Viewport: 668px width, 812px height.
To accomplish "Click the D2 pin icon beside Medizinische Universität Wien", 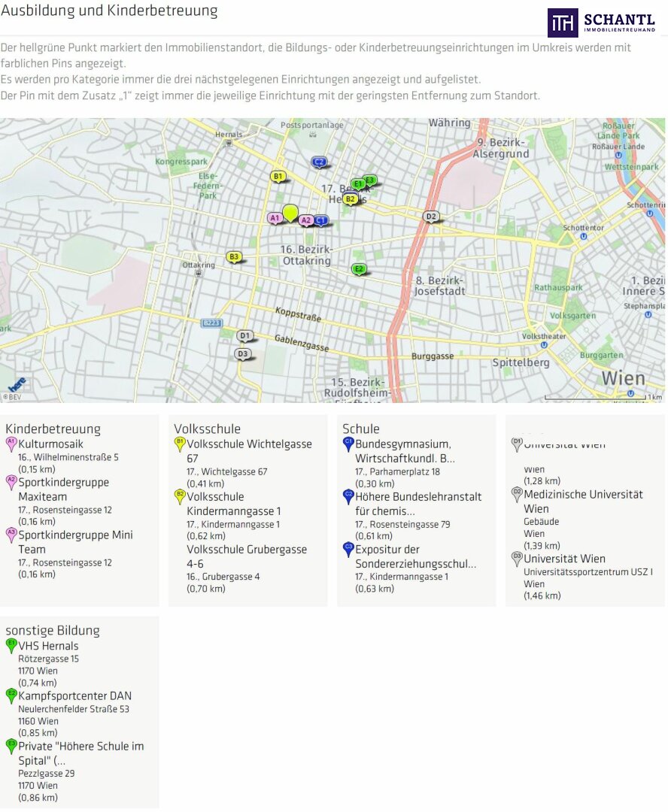I will click(x=517, y=495).
